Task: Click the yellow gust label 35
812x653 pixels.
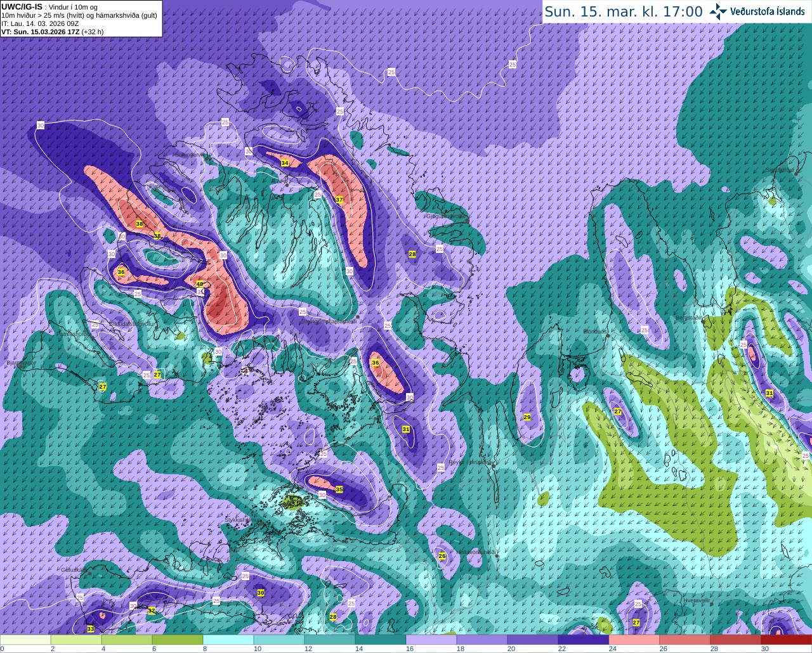Action: (x=339, y=489)
